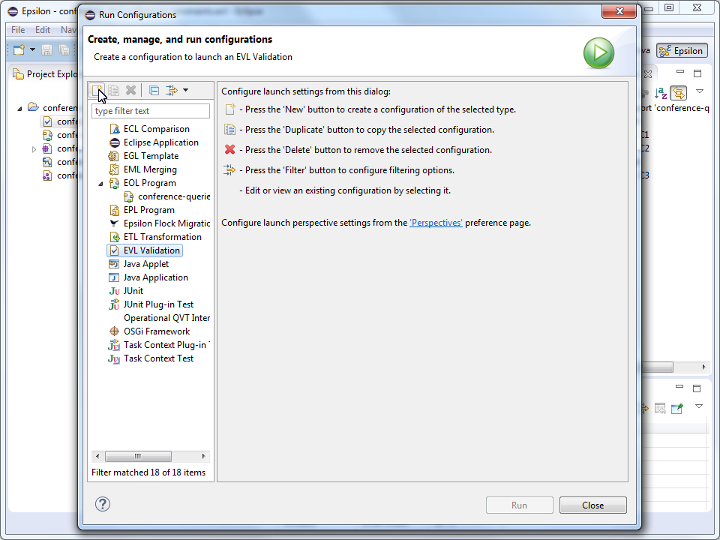Select the ETL Transformation entry

[162, 237]
